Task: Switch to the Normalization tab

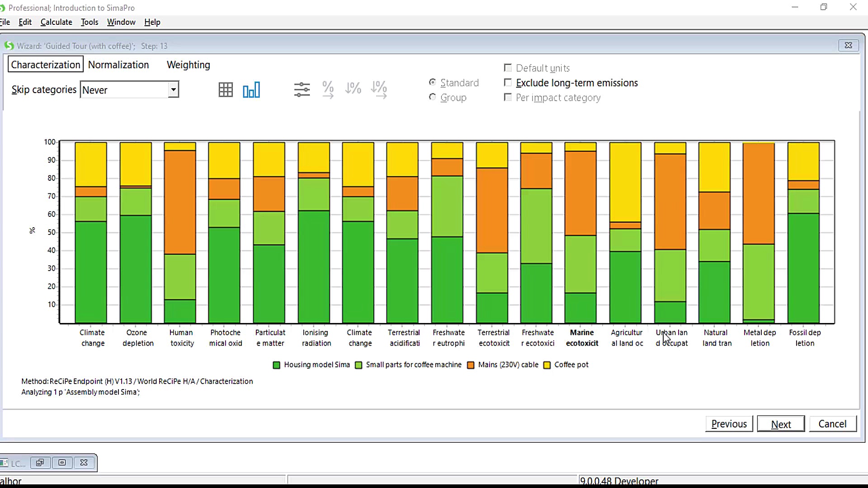Action: pos(118,65)
